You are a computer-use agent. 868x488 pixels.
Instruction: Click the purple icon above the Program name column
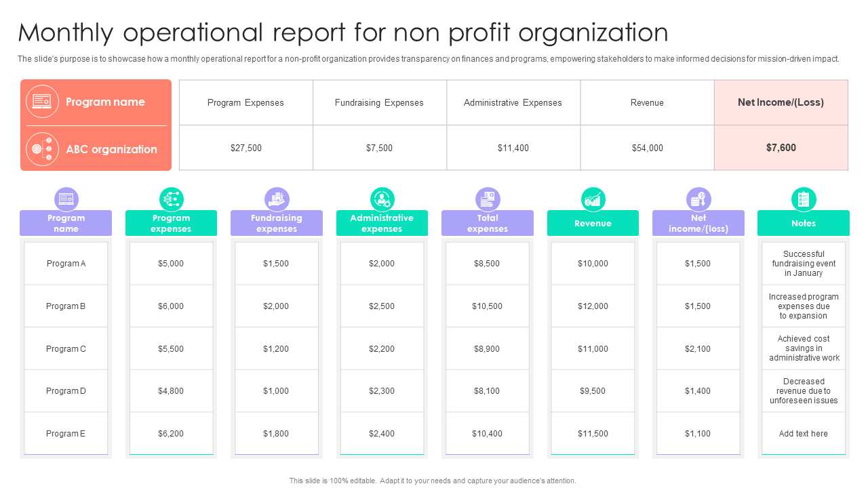[66, 199]
